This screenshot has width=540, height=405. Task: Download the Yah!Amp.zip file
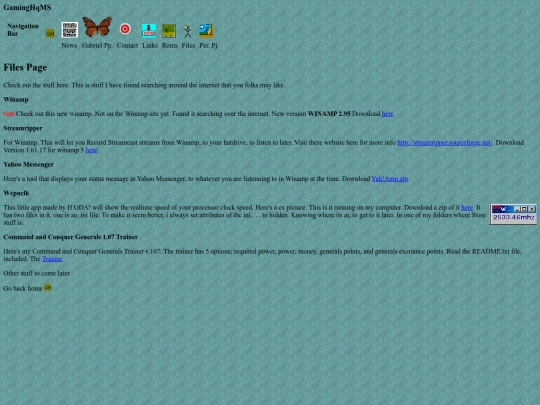click(390, 179)
